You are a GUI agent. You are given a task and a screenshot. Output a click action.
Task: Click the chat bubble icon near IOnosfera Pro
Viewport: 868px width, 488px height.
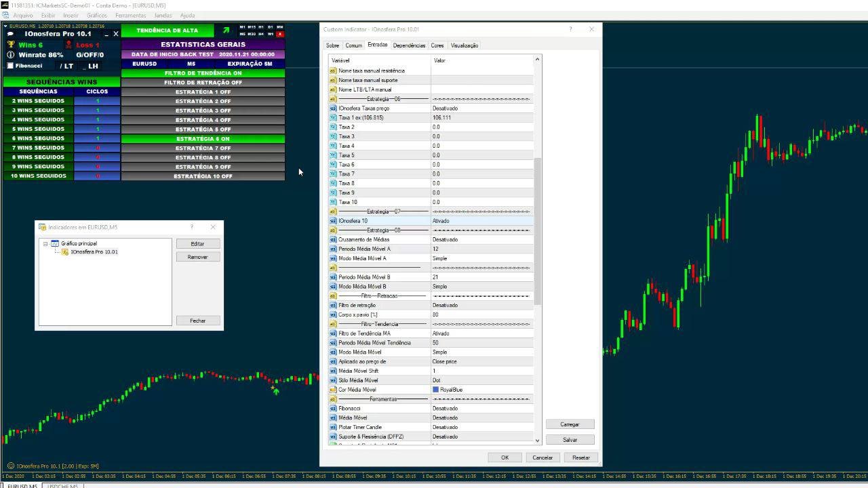point(10,34)
